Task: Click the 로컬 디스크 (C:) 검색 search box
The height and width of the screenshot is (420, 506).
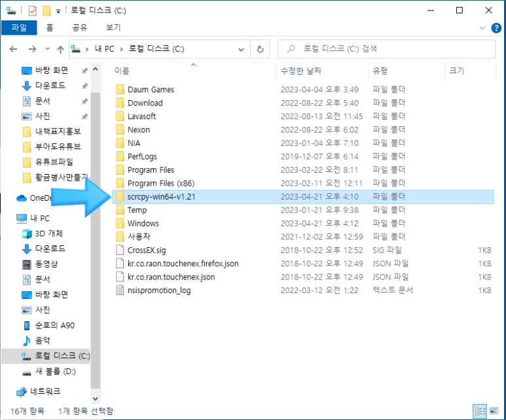Action: tap(387, 49)
